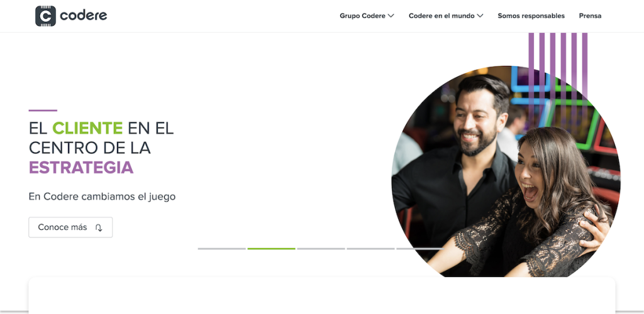The width and height of the screenshot is (644, 314).
Task: Click the green CLIENTE word in the headline
Action: coord(87,128)
